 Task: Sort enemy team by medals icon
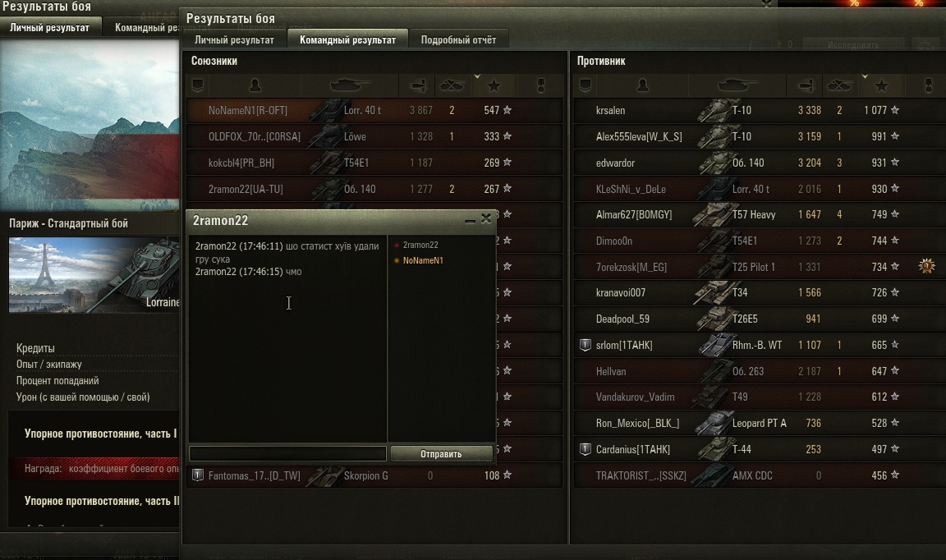point(928,85)
